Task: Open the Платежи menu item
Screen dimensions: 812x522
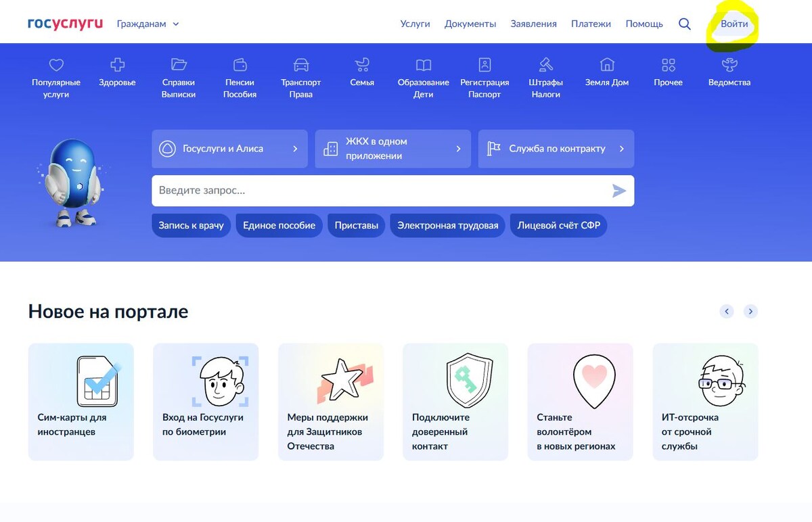Action: (x=591, y=24)
